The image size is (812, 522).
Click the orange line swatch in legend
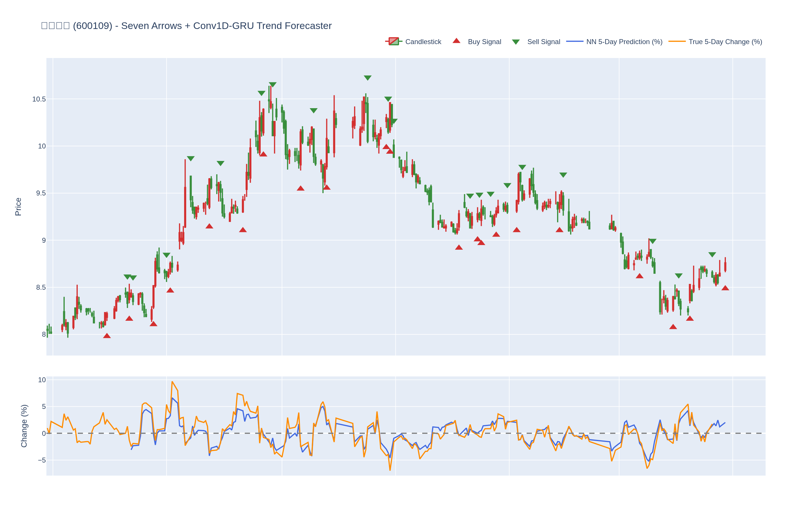click(x=677, y=42)
